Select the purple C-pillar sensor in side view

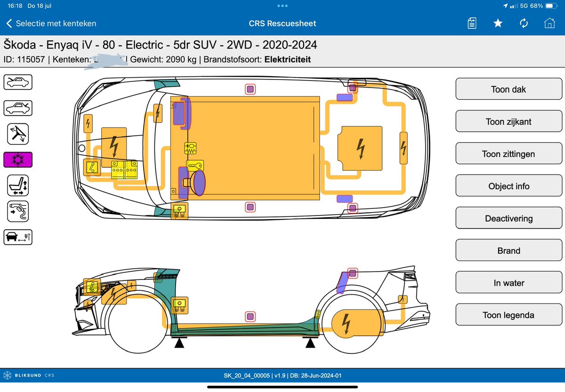353,273
